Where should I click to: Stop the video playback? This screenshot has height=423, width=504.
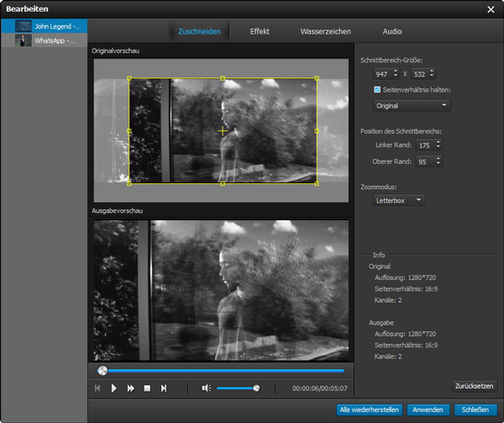pyautogui.click(x=147, y=389)
